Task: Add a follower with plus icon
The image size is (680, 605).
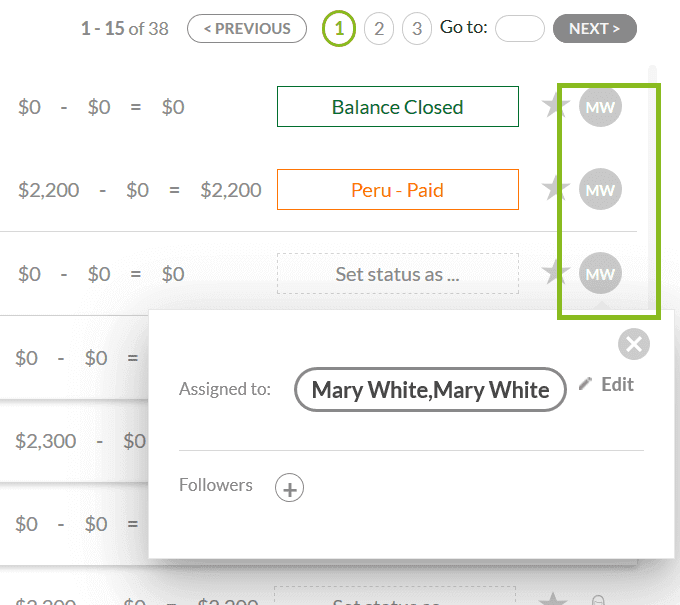Action: (x=290, y=488)
